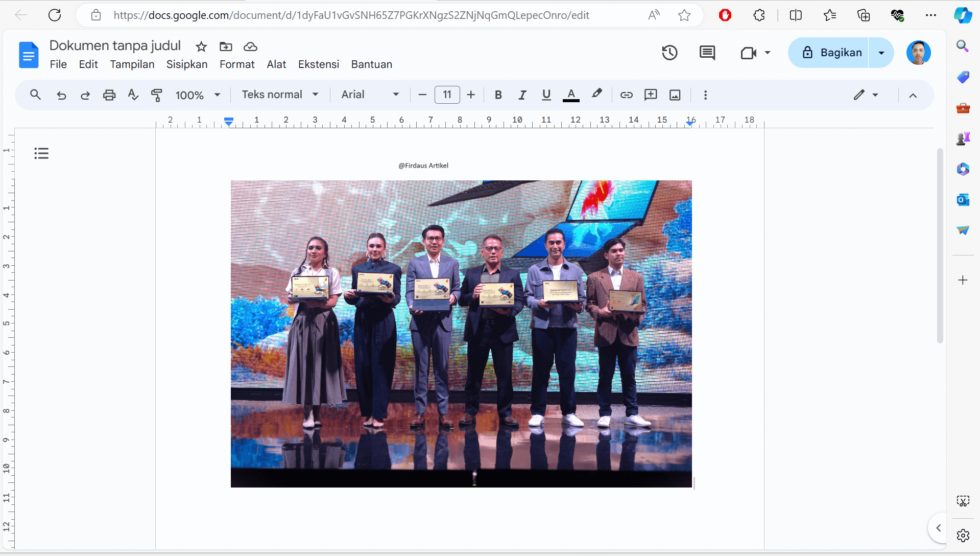The image size is (980, 556).
Task: Click the Bagikan button
Action: [840, 53]
